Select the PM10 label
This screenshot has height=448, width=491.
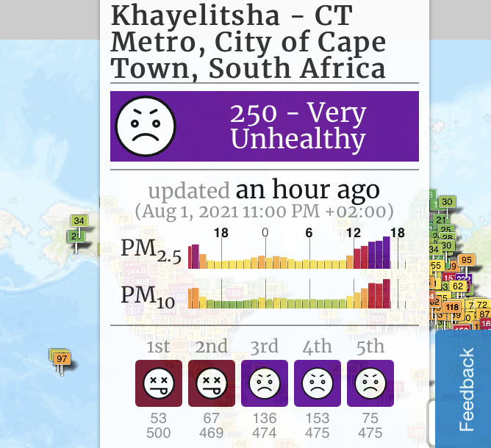[148, 297]
